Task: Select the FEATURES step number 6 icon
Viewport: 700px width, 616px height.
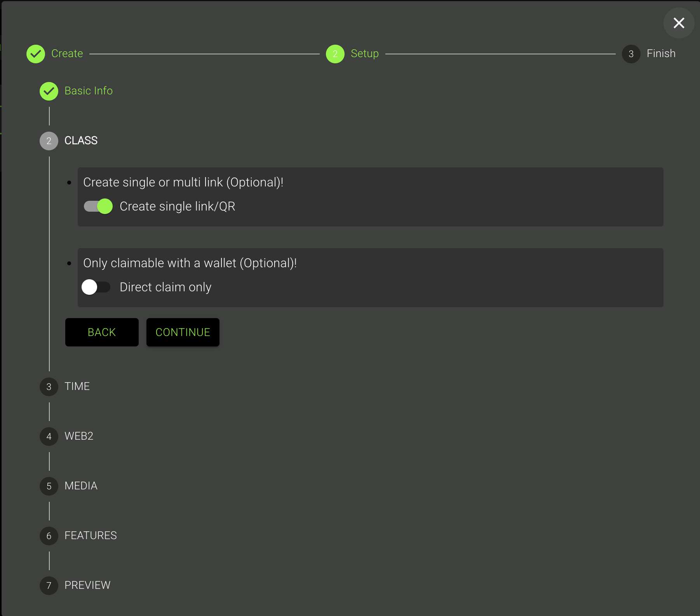Action: pos(49,536)
